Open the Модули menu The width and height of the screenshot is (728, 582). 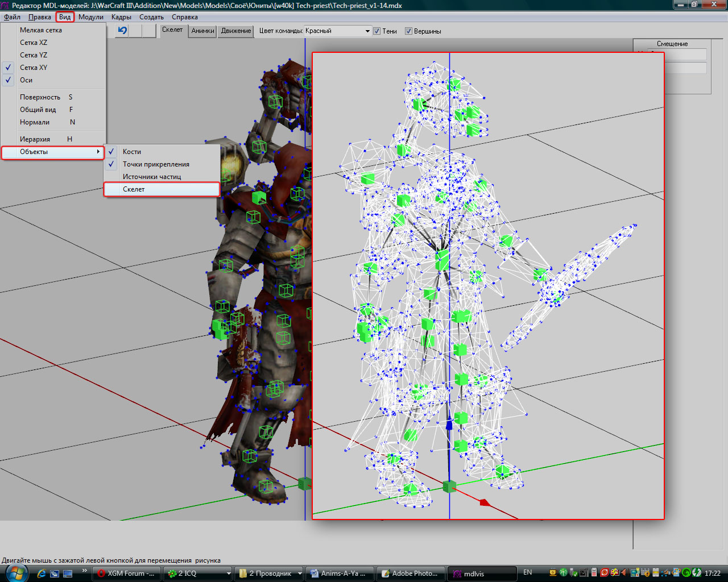(90, 17)
